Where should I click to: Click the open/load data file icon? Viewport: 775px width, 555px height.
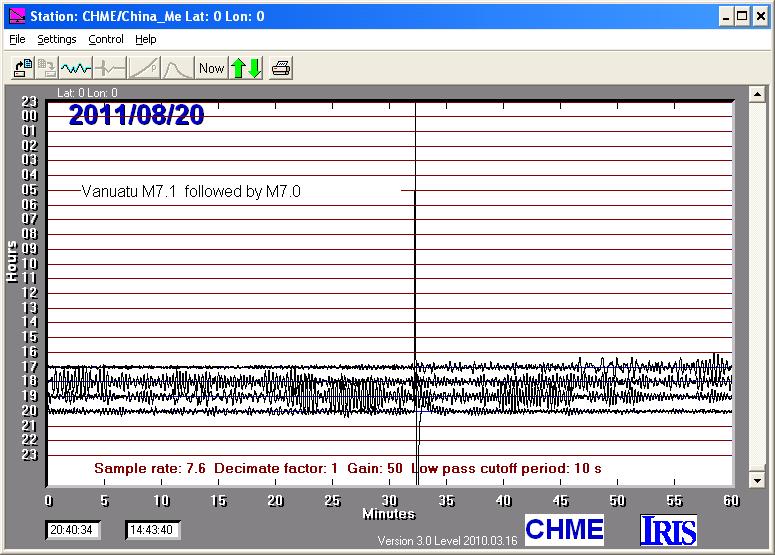22,68
